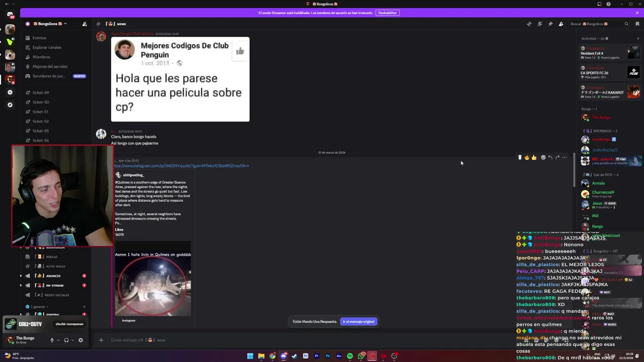The height and width of the screenshot is (362, 644).
Task: Collapse the general category
Action: pos(39,306)
